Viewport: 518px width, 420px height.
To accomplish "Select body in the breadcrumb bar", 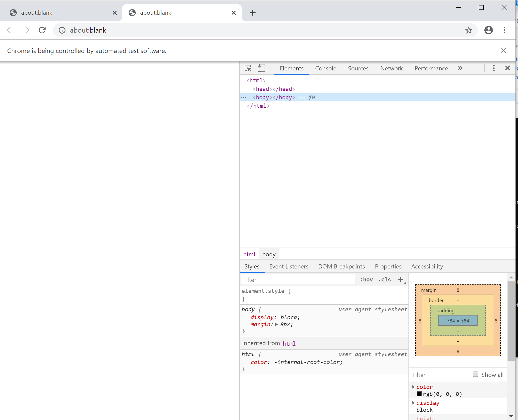I will point(269,254).
